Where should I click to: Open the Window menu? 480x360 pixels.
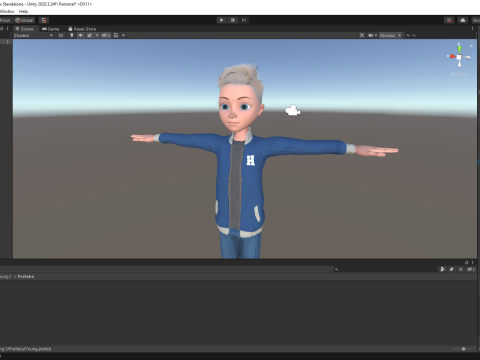[7, 11]
